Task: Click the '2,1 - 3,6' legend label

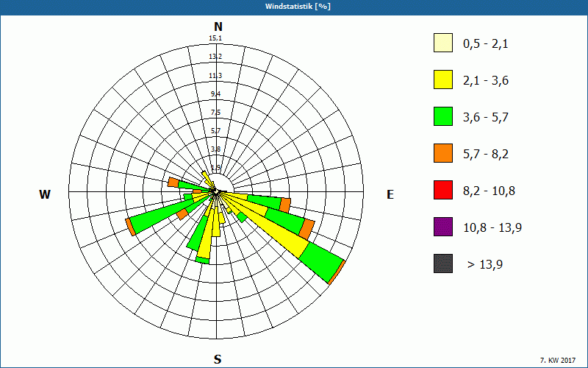Action: [486, 81]
